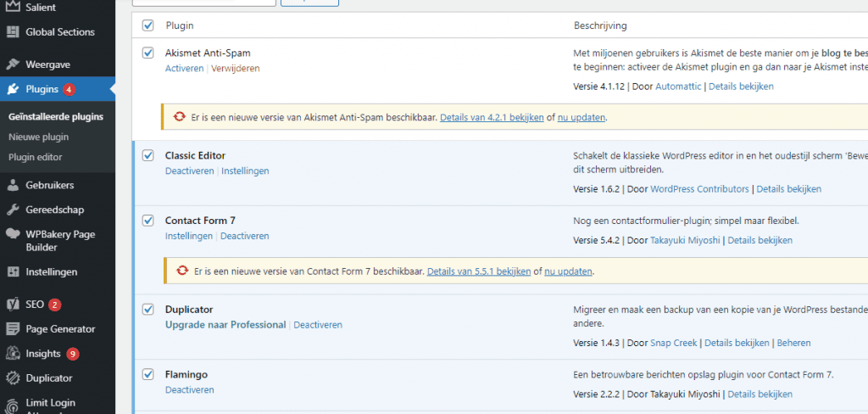Uncheck the Classic Editor checkbox
The height and width of the screenshot is (414, 868).
[x=147, y=156]
